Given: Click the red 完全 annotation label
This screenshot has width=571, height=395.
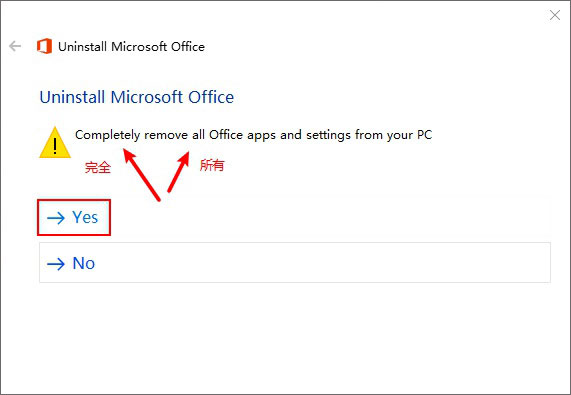Looking at the screenshot, I should 98,167.
